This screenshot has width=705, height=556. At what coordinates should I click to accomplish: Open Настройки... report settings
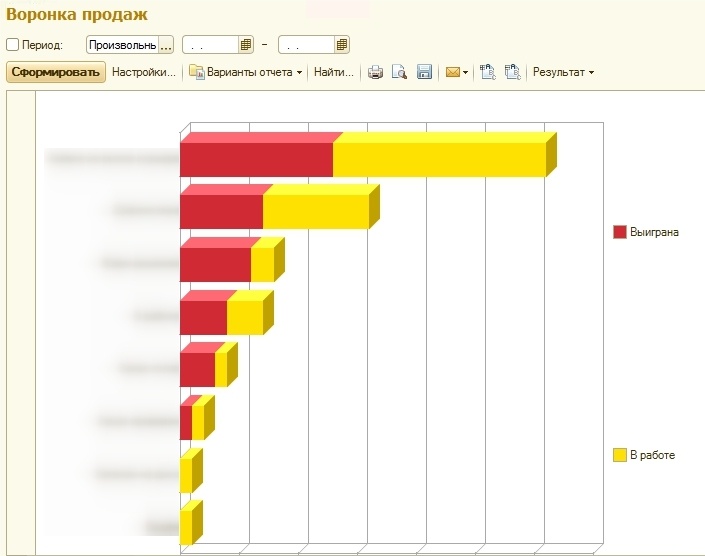click(143, 72)
